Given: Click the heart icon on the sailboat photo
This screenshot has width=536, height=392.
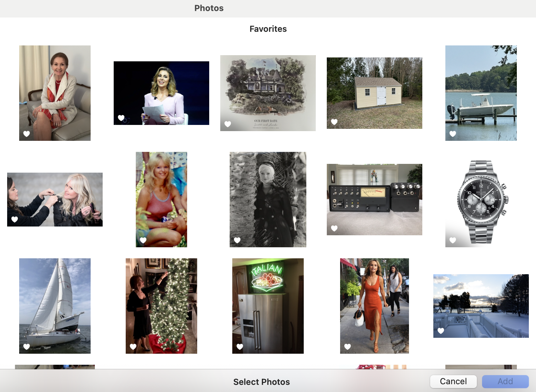Looking at the screenshot, I should click(x=27, y=347).
